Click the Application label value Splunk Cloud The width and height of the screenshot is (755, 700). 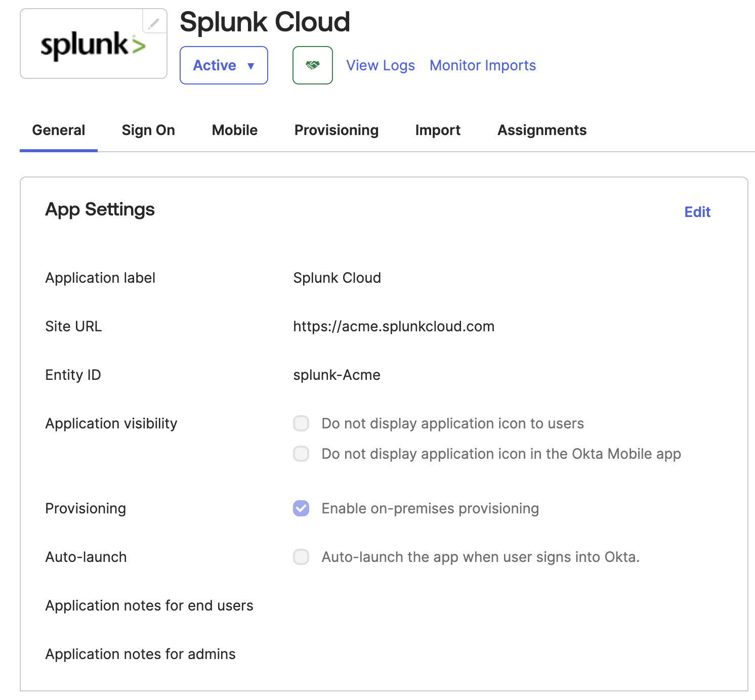(337, 278)
